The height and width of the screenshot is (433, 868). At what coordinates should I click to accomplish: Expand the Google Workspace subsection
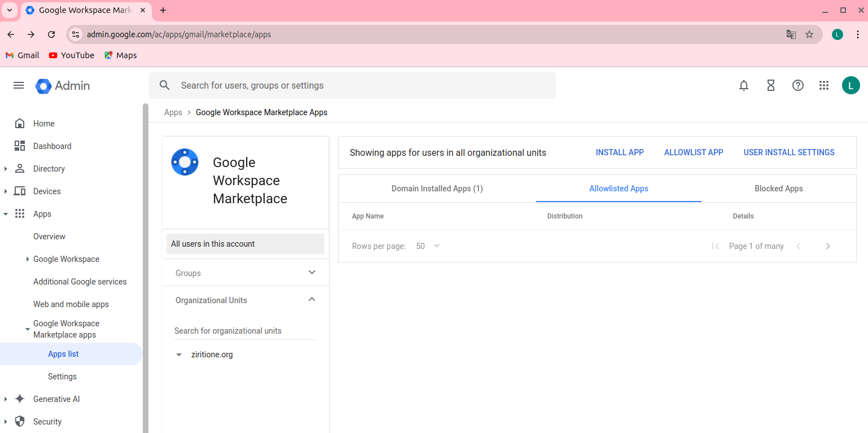(x=28, y=259)
